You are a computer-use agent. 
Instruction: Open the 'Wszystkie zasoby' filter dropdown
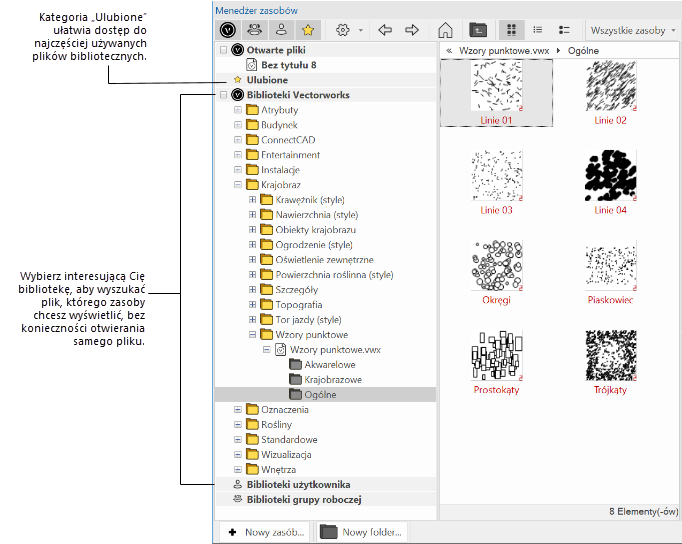tap(634, 30)
